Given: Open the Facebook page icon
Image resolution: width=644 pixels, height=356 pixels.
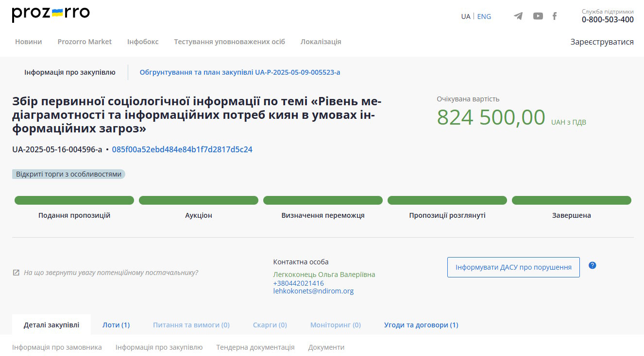Looking at the screenshot, I should click(555, 16).
